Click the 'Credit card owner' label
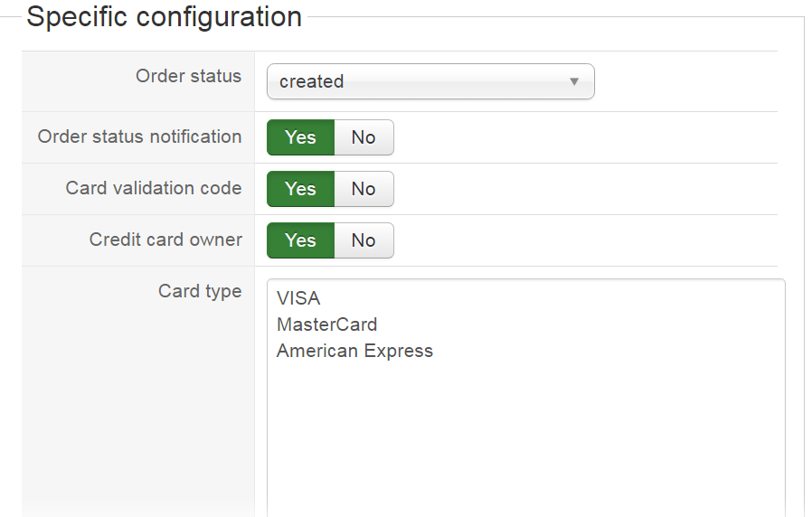The width and height of the screenshot is (812, 517). pos(165,240)
